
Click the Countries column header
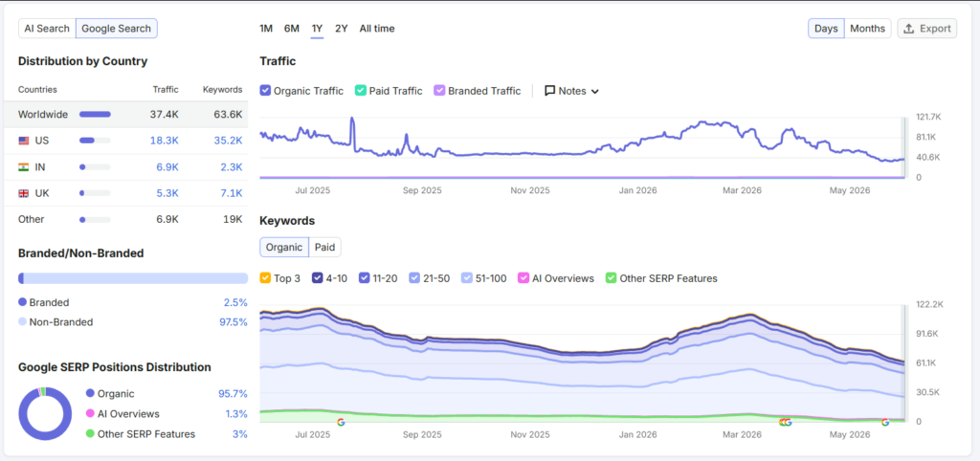coord(37,89)
